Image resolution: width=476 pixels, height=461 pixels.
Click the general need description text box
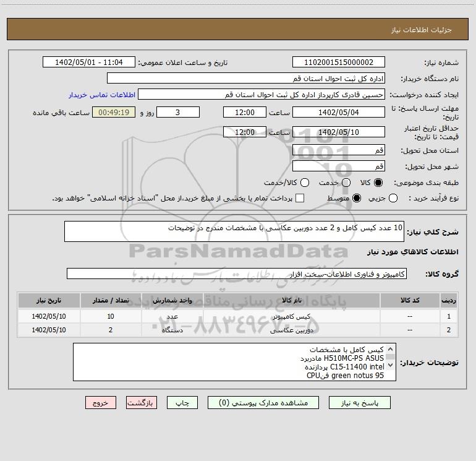tap(234, 231)
